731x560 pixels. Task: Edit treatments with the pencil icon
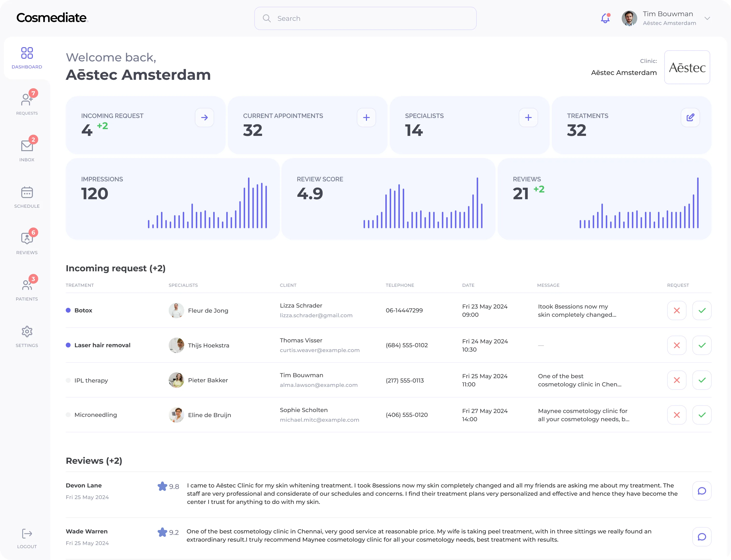pos(690,117)
